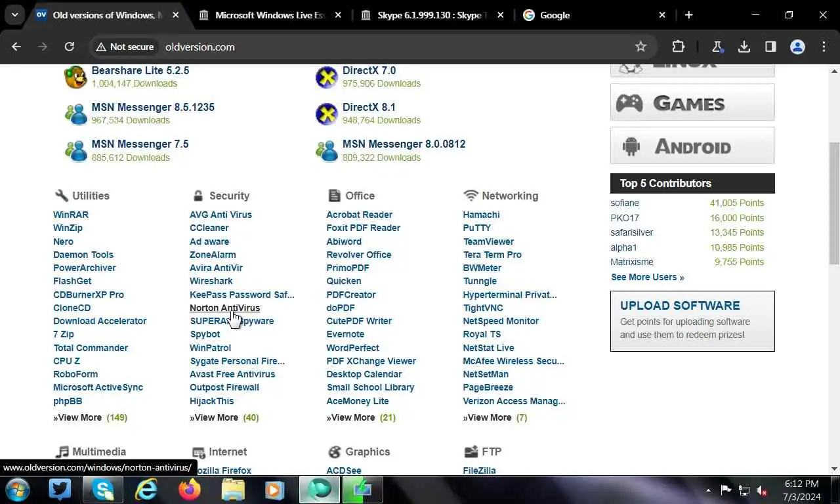Click the page vertical scrollbar thumb
Viewport: 840px width, 504px height.
[x=834, y=203]
